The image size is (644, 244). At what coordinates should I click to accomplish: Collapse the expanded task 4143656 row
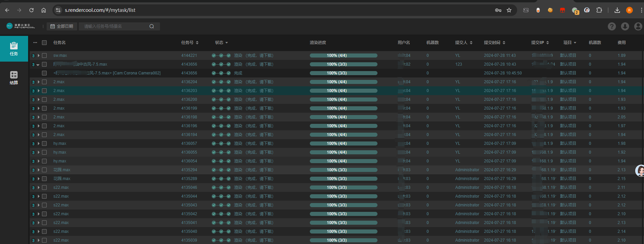point(38,65)
